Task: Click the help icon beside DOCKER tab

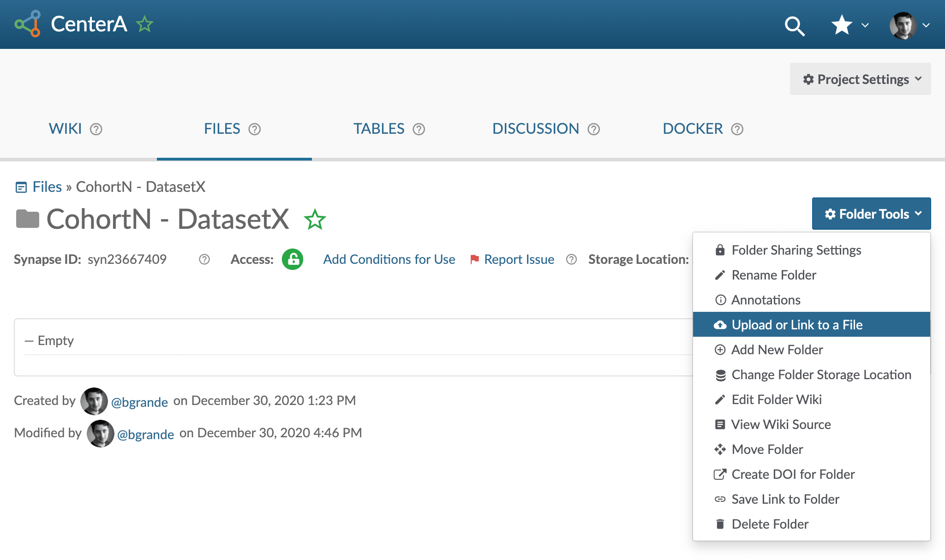Action: [x=737, y=129]
